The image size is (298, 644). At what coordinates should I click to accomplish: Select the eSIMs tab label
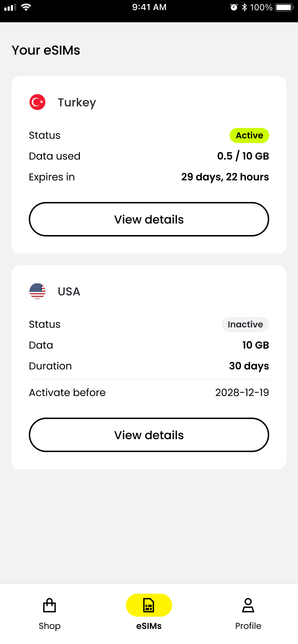click(x=149, y=626)
